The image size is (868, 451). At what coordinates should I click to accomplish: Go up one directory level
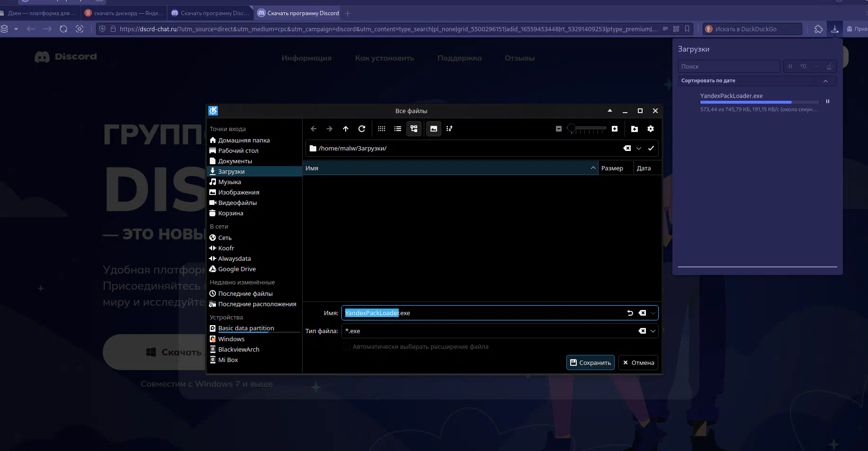click(346, 129)
